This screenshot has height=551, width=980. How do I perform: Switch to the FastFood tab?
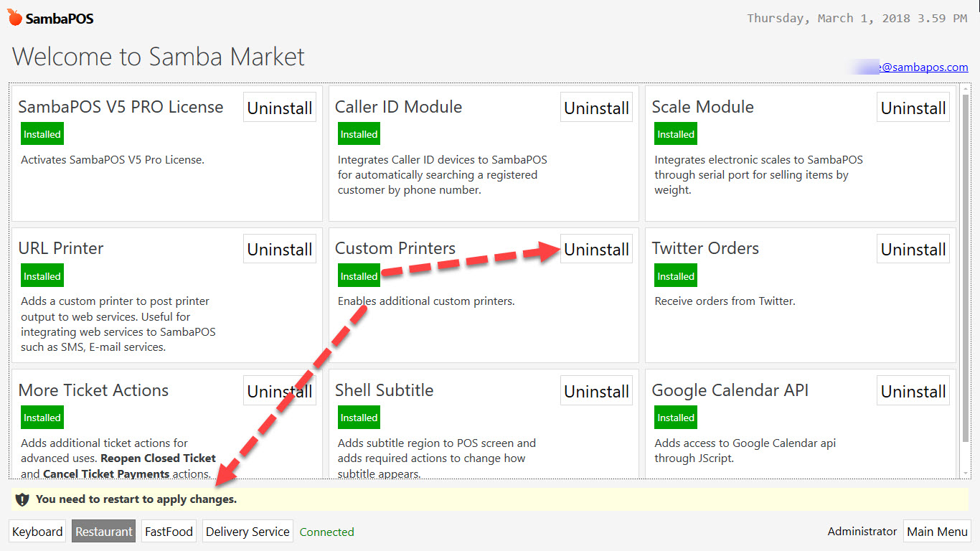pos(168,531)
